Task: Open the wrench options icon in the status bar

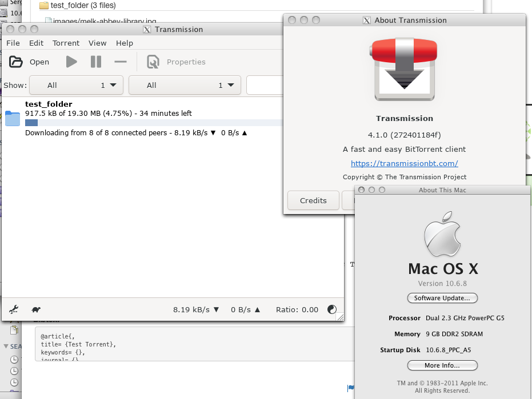Action: tap(14, 309)
